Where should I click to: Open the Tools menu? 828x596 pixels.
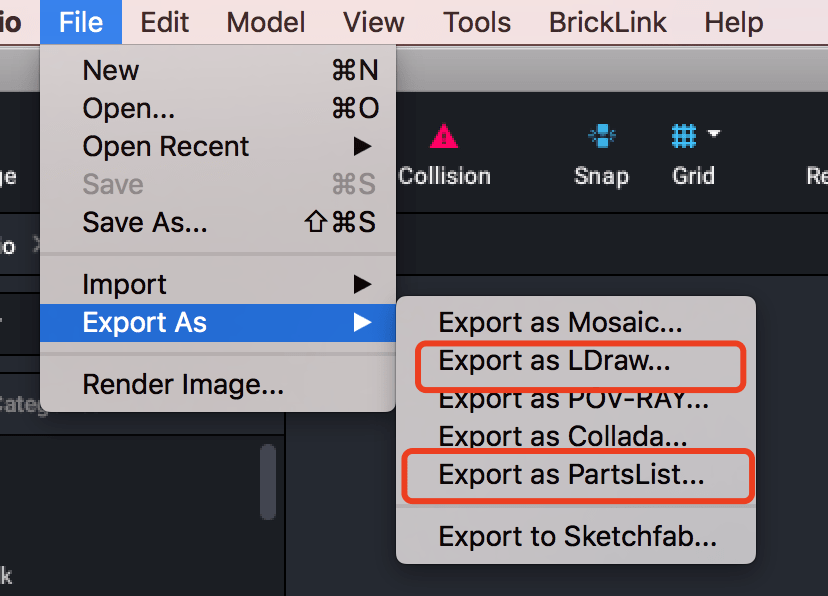click(x=477, y=22)
